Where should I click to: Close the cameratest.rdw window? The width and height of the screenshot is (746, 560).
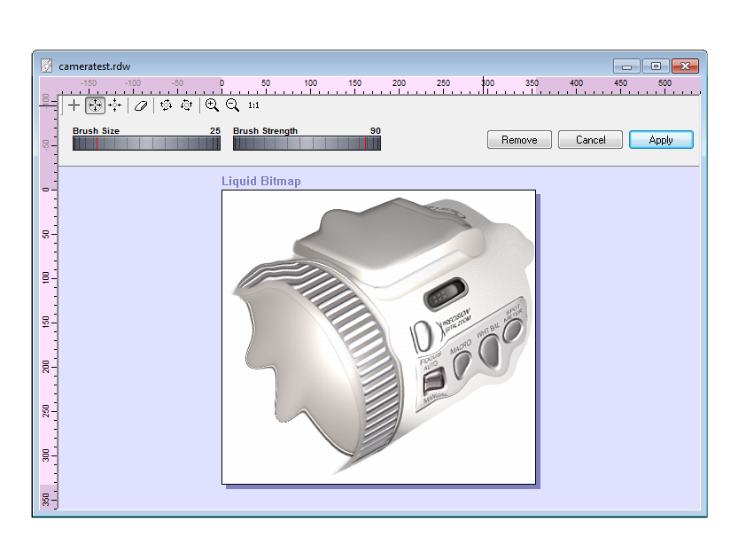685,66
